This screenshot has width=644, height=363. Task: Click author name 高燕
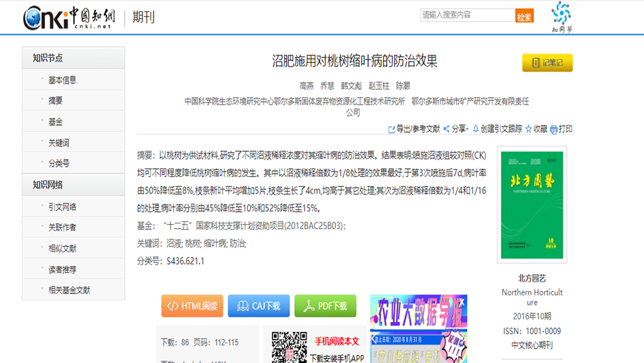tap(307, 86)
